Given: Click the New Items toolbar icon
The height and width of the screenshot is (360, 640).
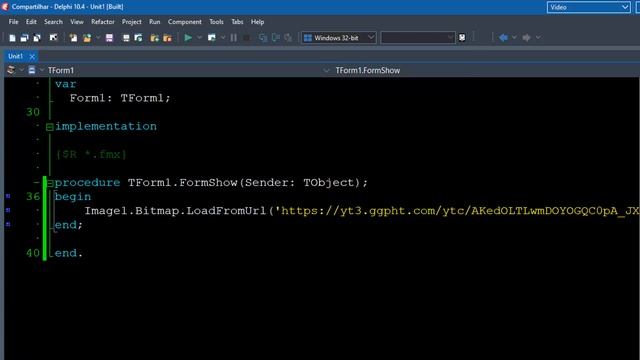Looking at the screenshot, I should point(12,38).
